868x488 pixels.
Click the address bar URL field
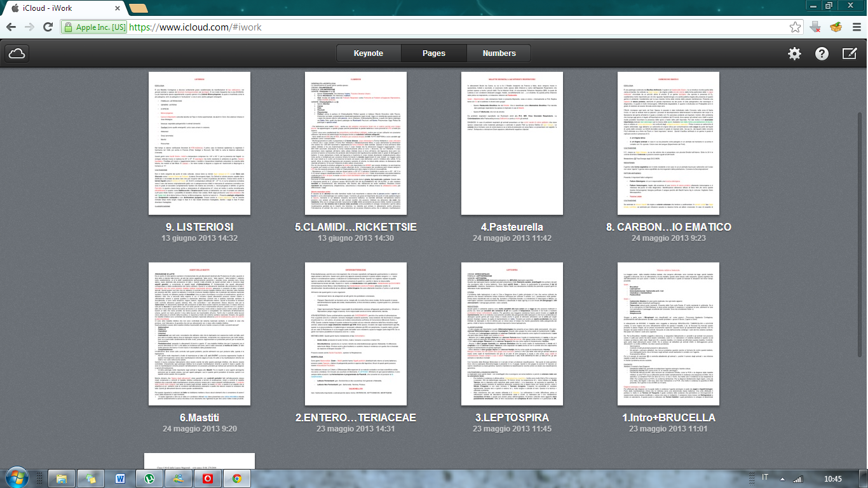[x=458, y=27]
